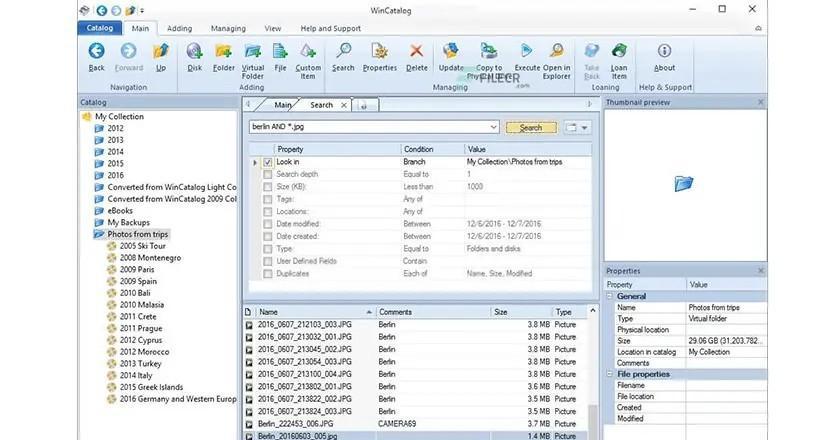
Task: Enable the Search depth checkbox
Action: [x=268, y=174]
